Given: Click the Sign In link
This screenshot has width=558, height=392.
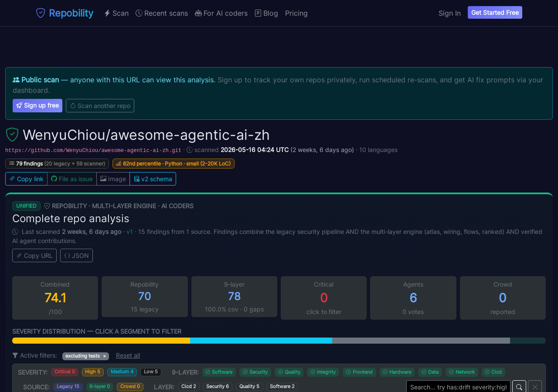Looking at the screenshot, I should click(x=449, y=13).
